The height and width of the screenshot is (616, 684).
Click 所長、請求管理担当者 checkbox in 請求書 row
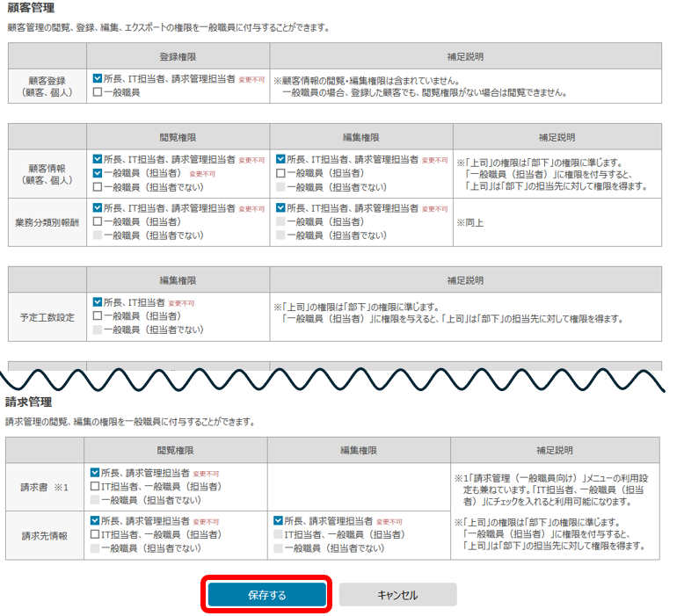click(x=96, y=473)
